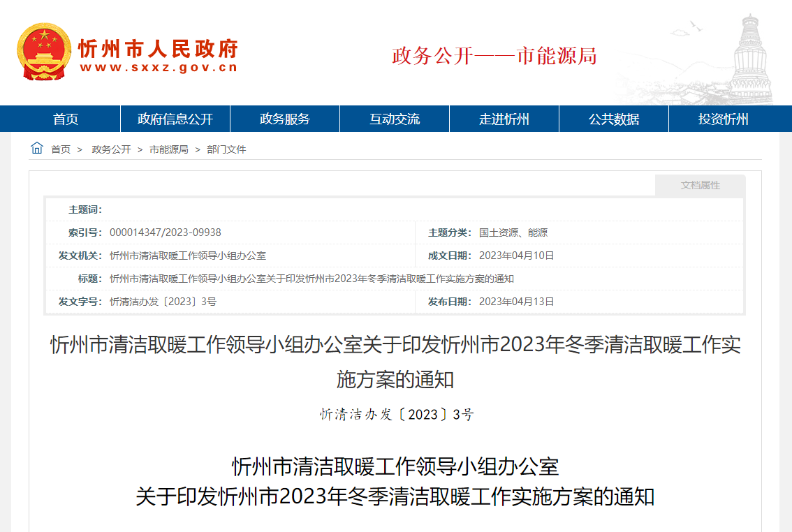Click the index number 000014347/2023-09938
The width and height of the screenshot is (792, 532).
coord(166,232)
